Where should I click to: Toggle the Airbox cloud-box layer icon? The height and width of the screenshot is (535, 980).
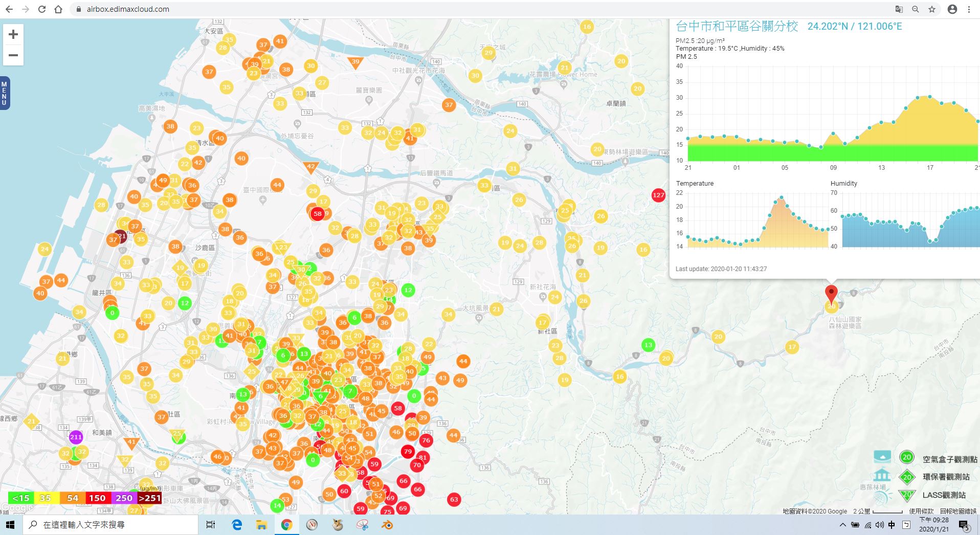coord(882,456)
